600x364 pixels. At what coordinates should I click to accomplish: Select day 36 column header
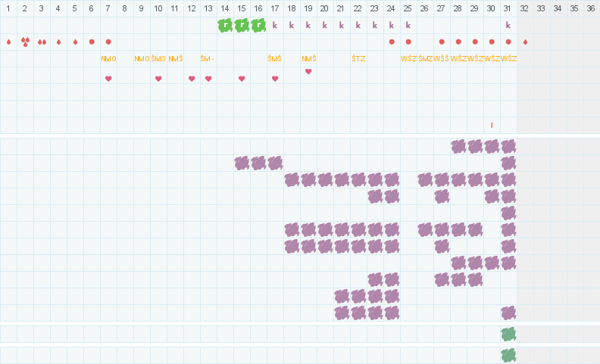coord(591,9)
